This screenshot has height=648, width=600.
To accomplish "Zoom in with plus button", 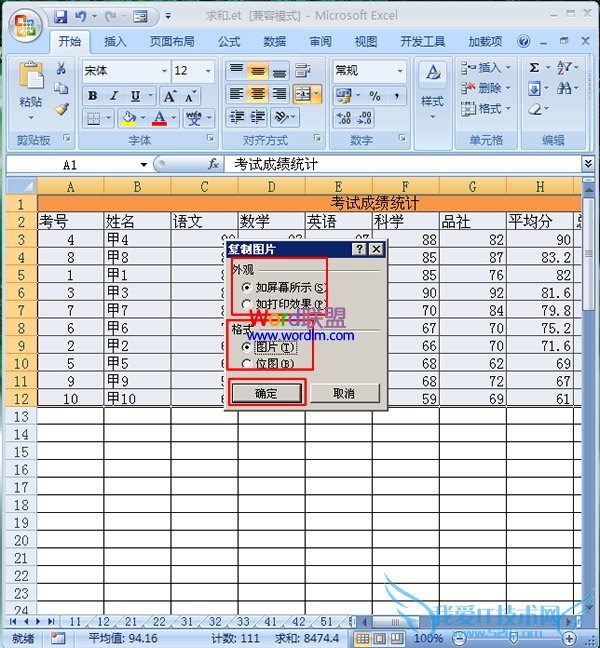I will click(x=569, y=639).
